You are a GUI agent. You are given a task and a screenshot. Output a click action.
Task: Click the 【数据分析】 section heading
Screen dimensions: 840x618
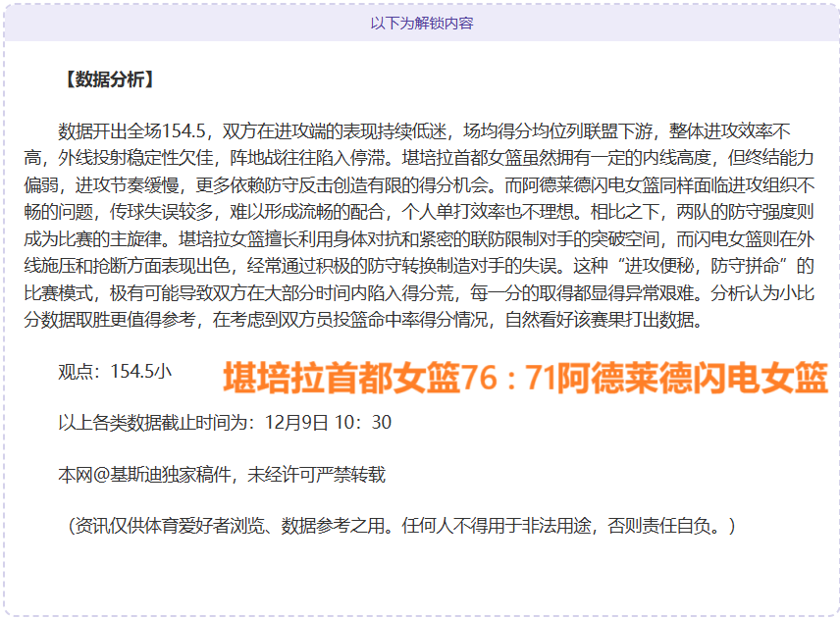(107, 79)
